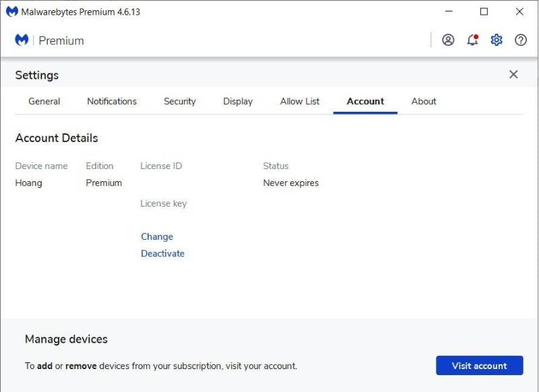Screen dimensions: 539x392
Task: Click the Malwarebytes logo beside Premium
Action: coord(22,40)
